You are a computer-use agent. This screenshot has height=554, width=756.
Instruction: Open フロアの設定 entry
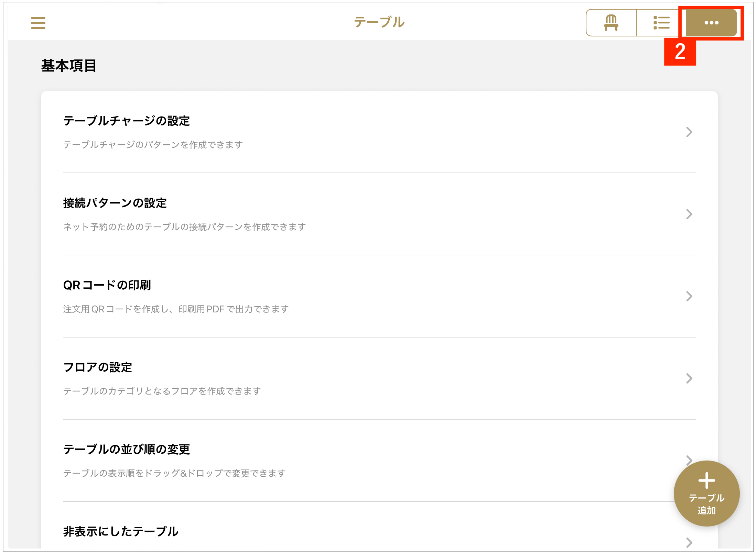click(98, 367)
